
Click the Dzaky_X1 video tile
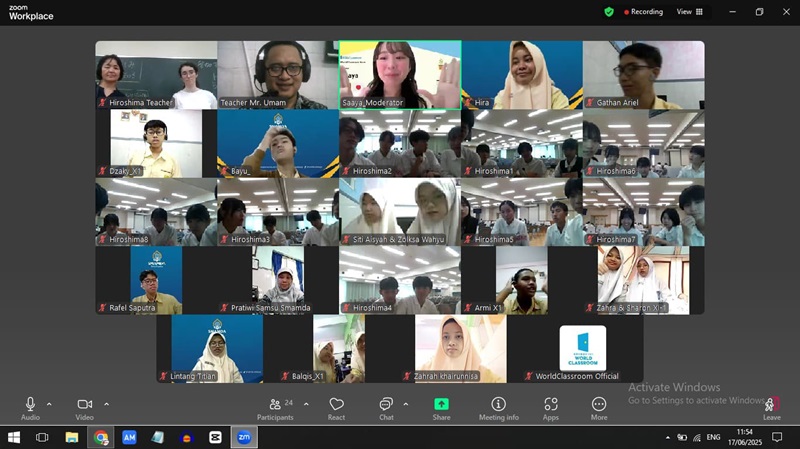(x=156, y=143)
